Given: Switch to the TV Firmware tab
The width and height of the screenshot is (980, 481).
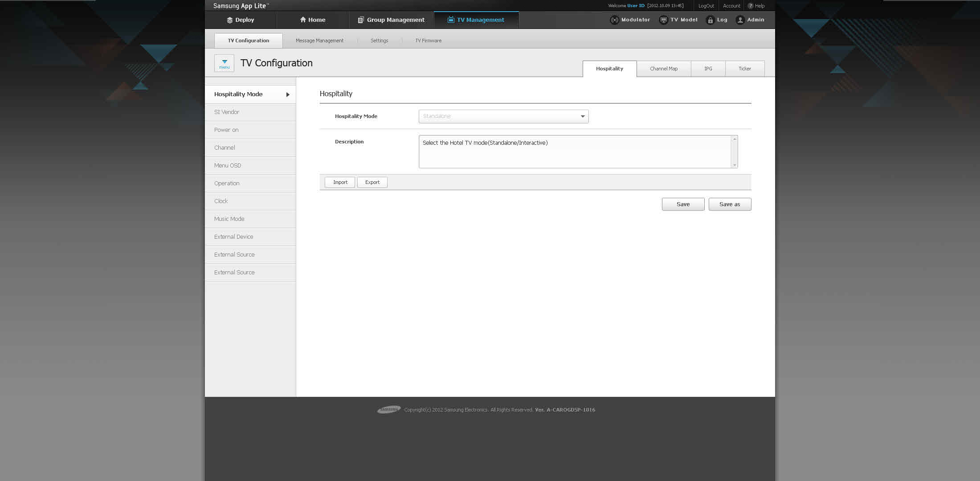Looking at the screenshot, I should click(x=429, y=41).
